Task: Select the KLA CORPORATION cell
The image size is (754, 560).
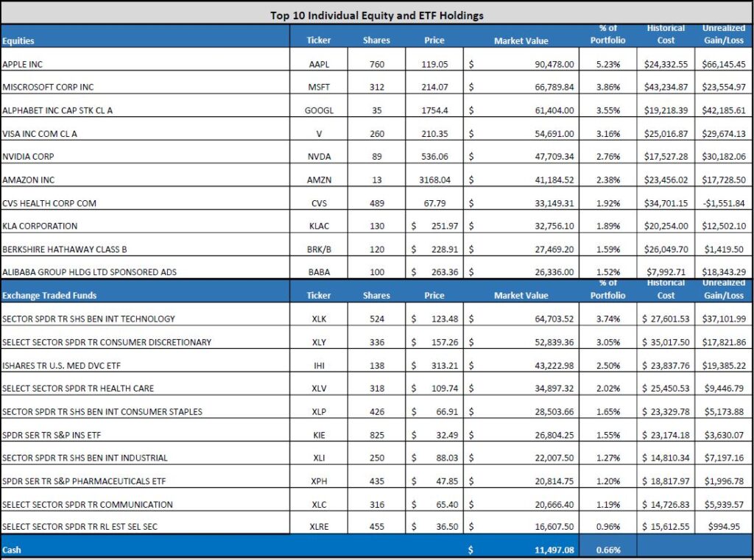Action: (x=145, y=221)
